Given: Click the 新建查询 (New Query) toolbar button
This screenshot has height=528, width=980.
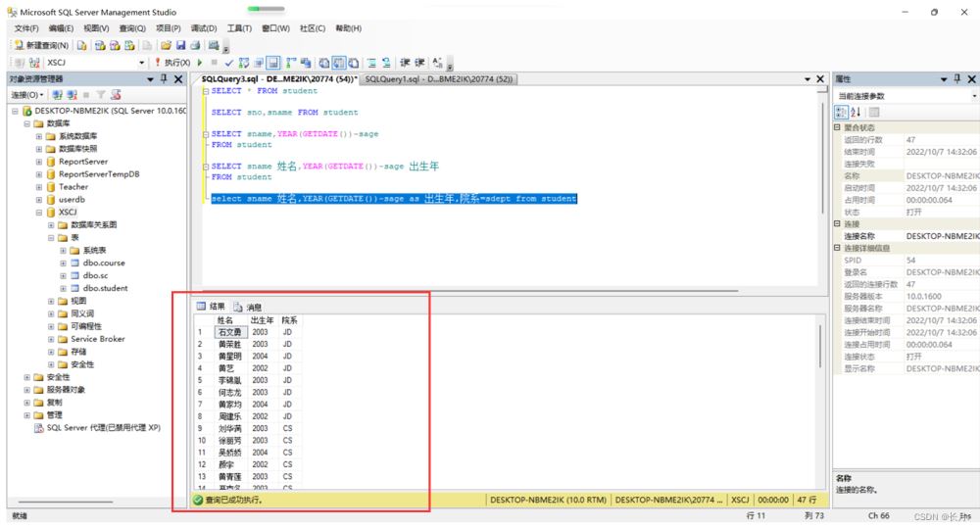Looking at the screenshot, I should click(x=41, y=45).
